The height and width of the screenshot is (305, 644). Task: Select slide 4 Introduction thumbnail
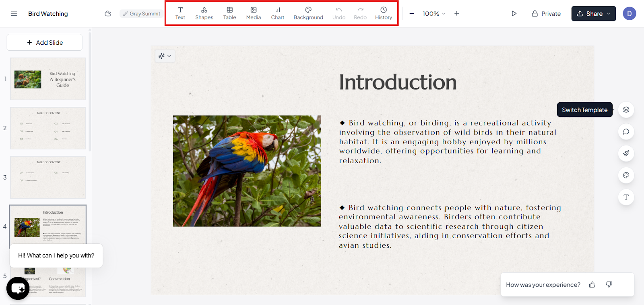[x=48, y=224]
